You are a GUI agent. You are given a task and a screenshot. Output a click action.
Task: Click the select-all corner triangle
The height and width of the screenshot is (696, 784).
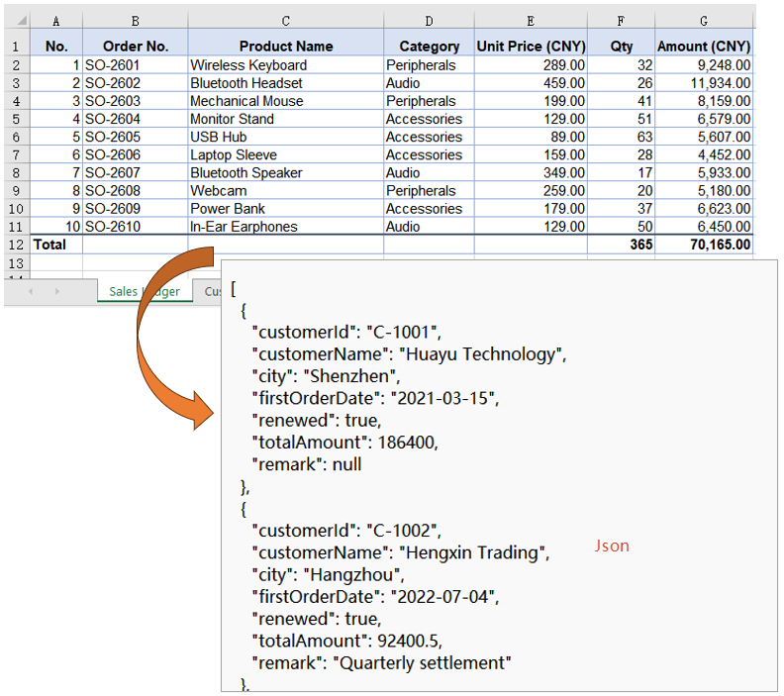pos(22,21)
